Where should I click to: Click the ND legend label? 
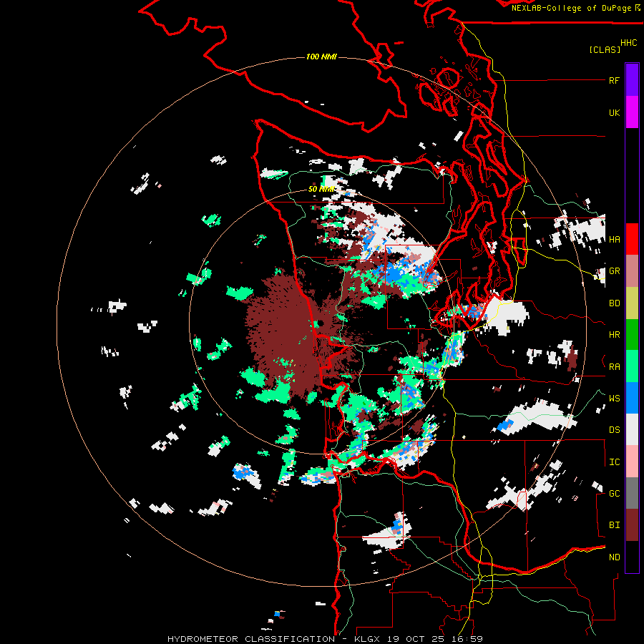[x=614, y=557]
